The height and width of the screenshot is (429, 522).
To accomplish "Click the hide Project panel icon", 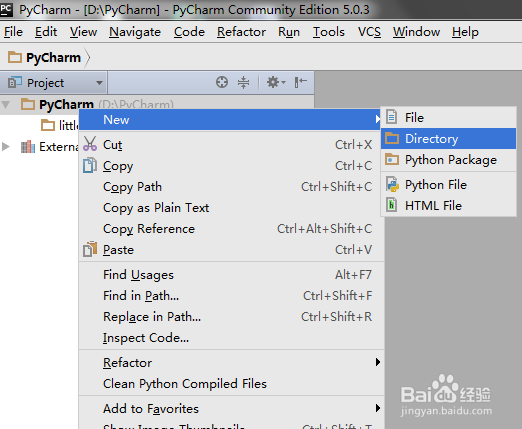I will [x=300, y=82].
